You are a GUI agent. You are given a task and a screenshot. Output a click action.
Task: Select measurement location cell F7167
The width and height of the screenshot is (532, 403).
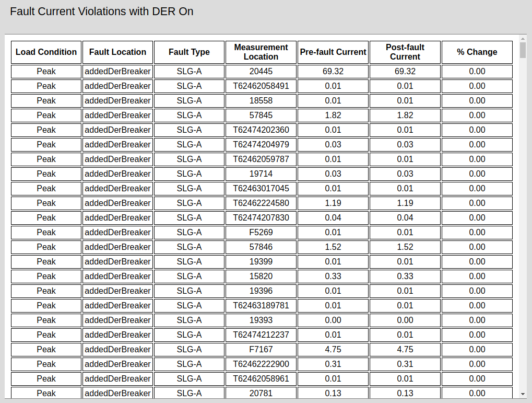pyautogui.click(x=261, y=349)
